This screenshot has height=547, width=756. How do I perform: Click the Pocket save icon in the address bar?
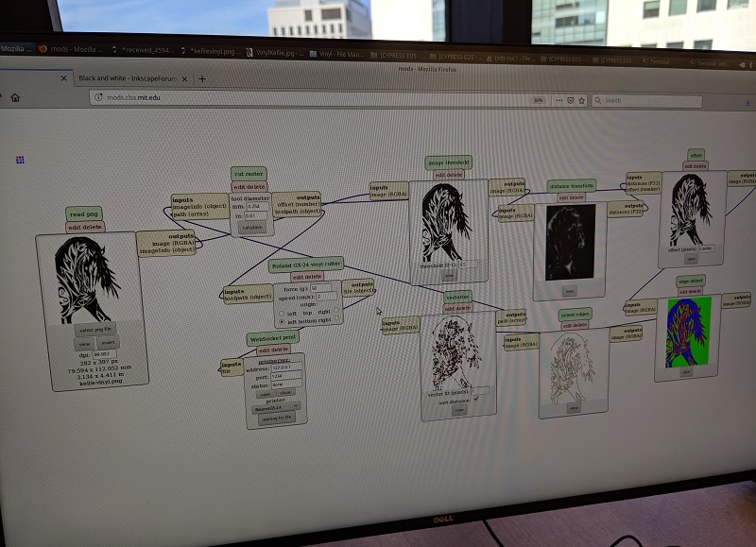[x=571, y=100]
